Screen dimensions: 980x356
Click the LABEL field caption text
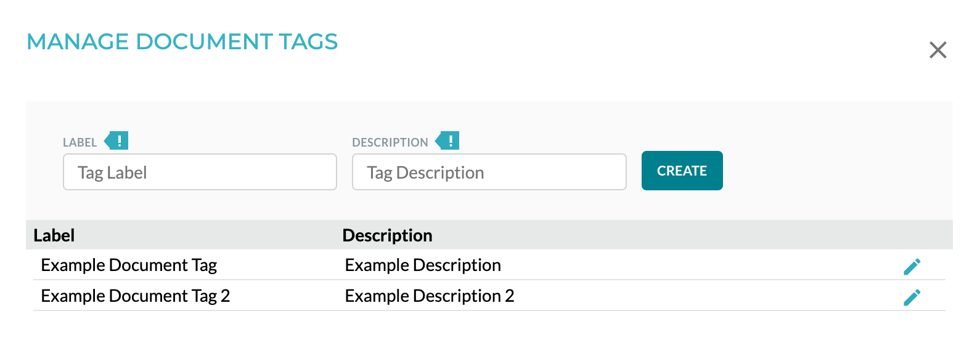[x=80, y=143]
